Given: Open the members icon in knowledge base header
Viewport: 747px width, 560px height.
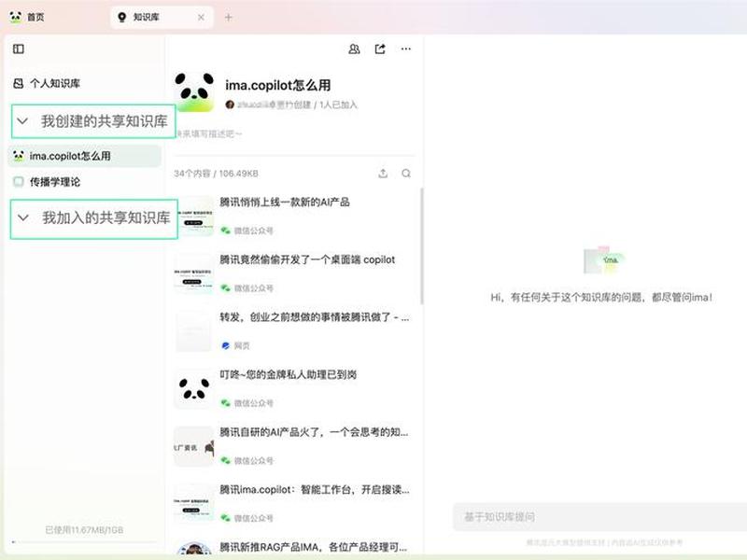Looking at the screenshot, I should click(354, 49).
